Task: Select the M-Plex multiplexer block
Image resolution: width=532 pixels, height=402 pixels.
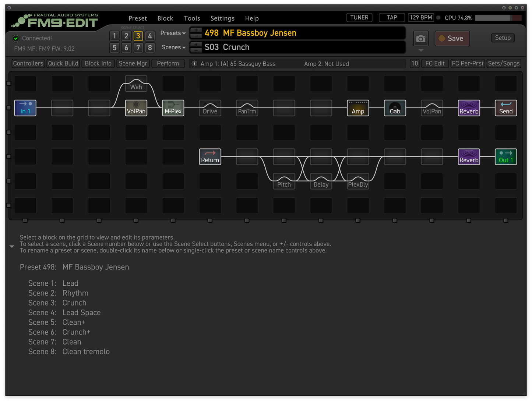Action: [173, 108]
